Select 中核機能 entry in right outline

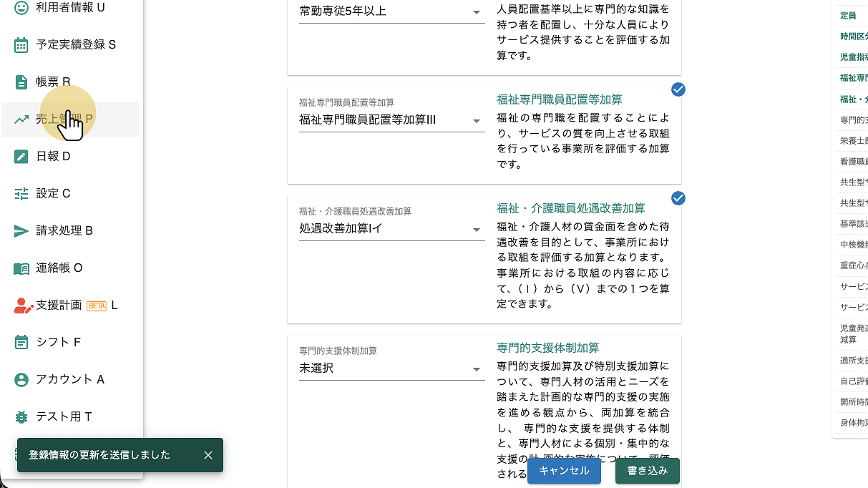[x=852, y=245]
